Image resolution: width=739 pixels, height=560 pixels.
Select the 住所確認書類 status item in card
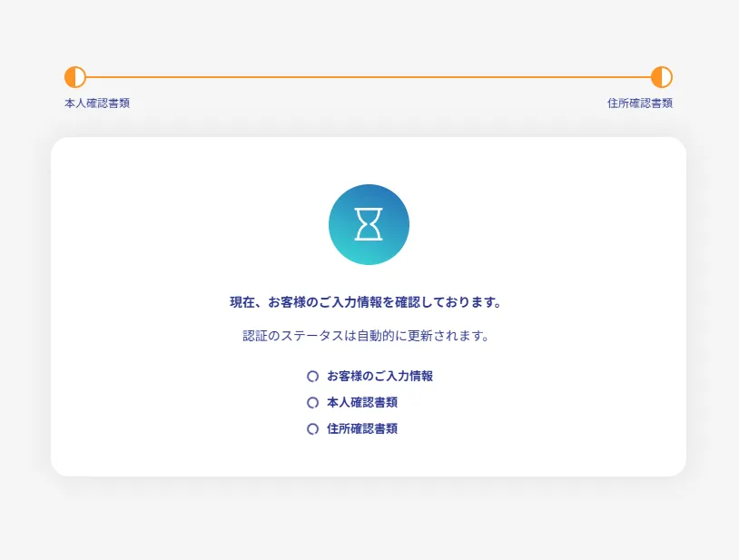click(352, 429)
